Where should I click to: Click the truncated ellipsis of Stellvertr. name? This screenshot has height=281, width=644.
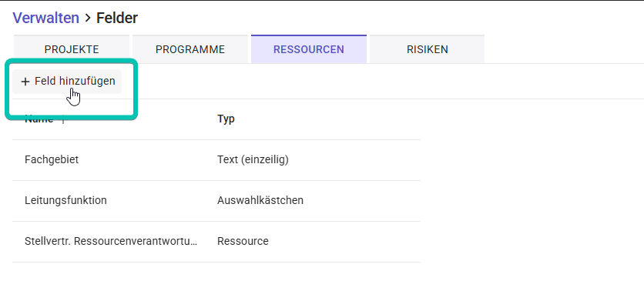194,243
